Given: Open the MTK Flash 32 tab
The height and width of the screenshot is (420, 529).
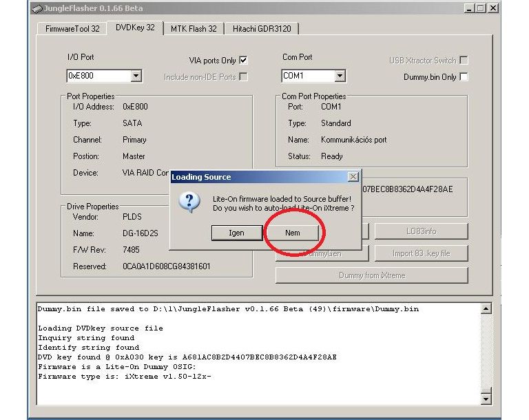Looking at the screenshot, I should (194, 28).
